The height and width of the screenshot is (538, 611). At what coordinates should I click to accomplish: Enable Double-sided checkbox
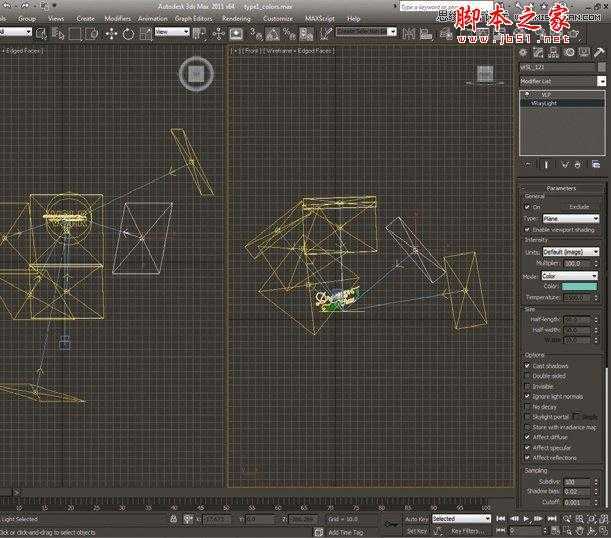point(527,376)
